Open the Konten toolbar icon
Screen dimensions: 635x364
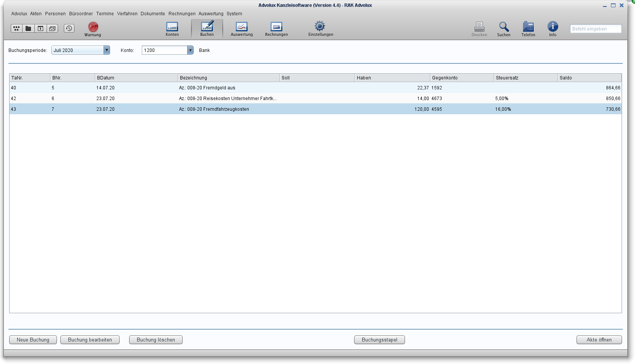point(172,29)
